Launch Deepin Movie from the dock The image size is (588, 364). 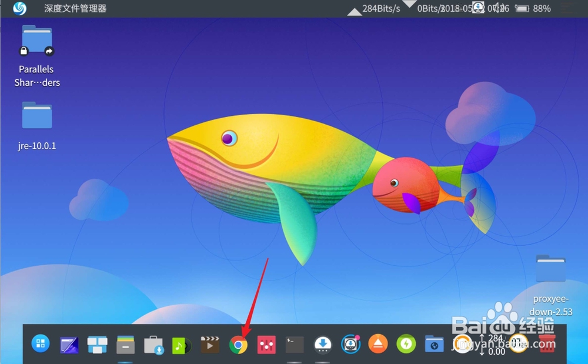tap(210, 345)
